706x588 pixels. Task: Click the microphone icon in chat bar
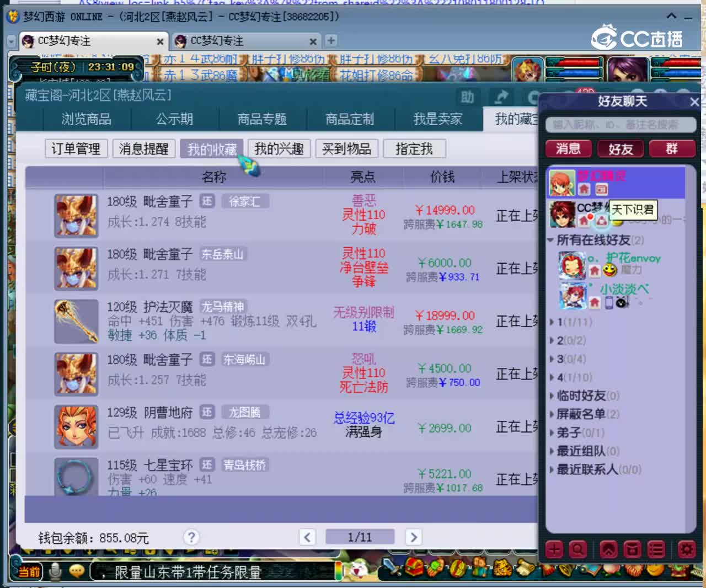(x=55, y=571)
